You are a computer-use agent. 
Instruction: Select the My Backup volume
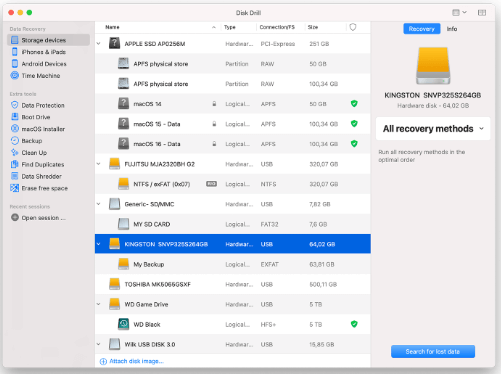pos(233,264)
